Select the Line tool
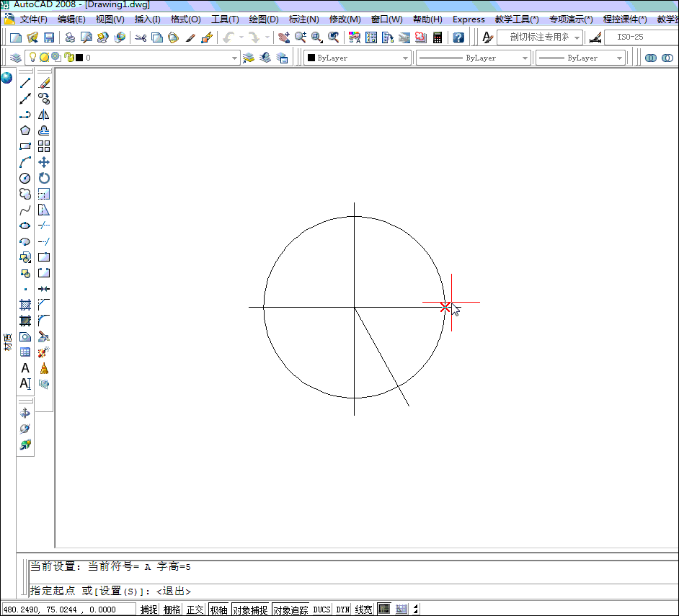The height and width of the screenshot is (616, 679). (25, 83)
